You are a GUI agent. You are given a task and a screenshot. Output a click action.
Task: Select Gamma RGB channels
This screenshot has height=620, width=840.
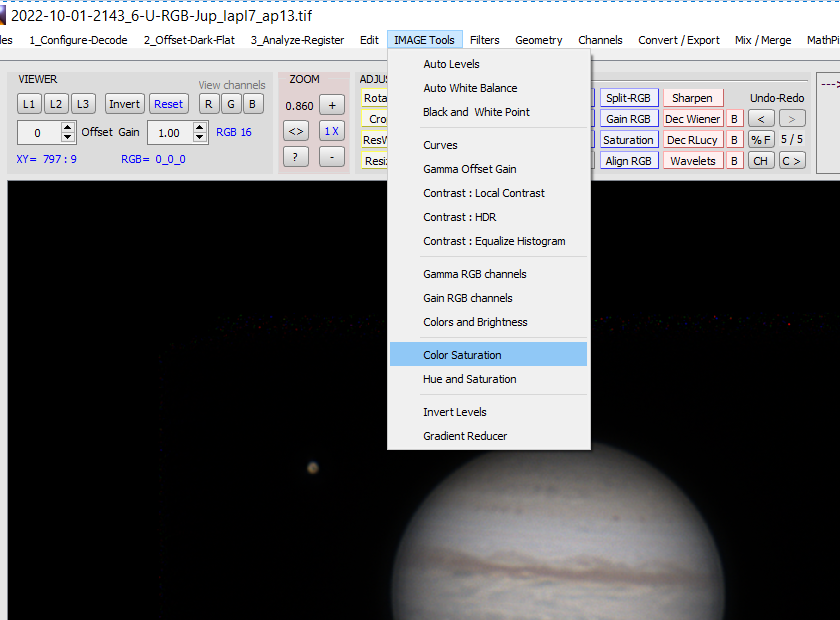488,274
